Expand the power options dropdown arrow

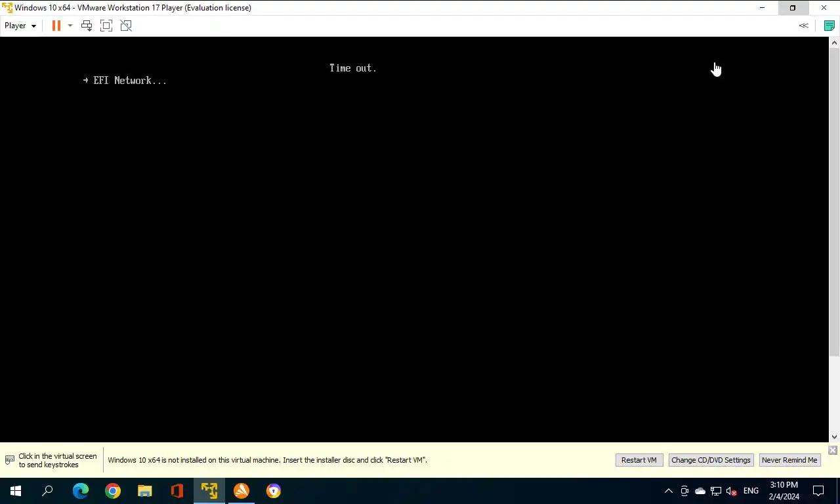tap(70, 26)
